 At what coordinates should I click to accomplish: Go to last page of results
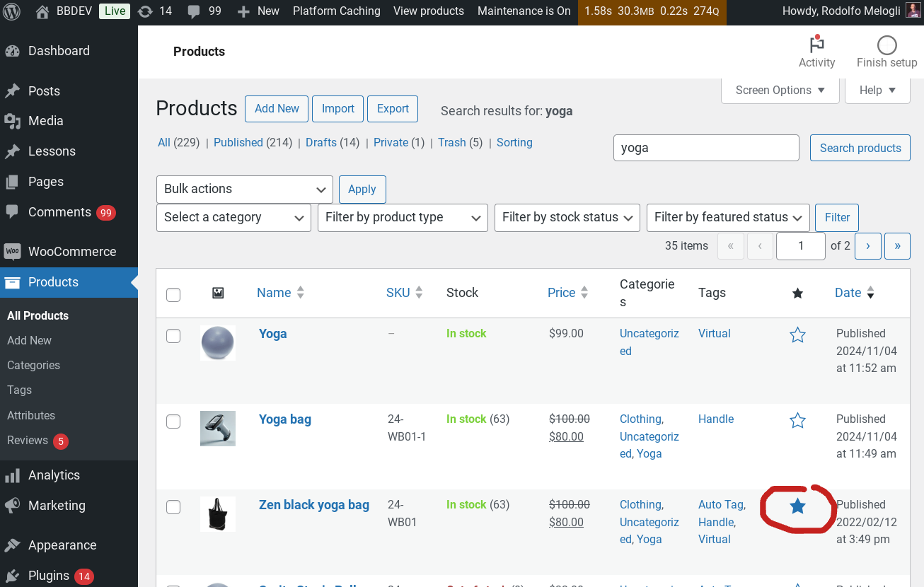click(x=897, y=246)
